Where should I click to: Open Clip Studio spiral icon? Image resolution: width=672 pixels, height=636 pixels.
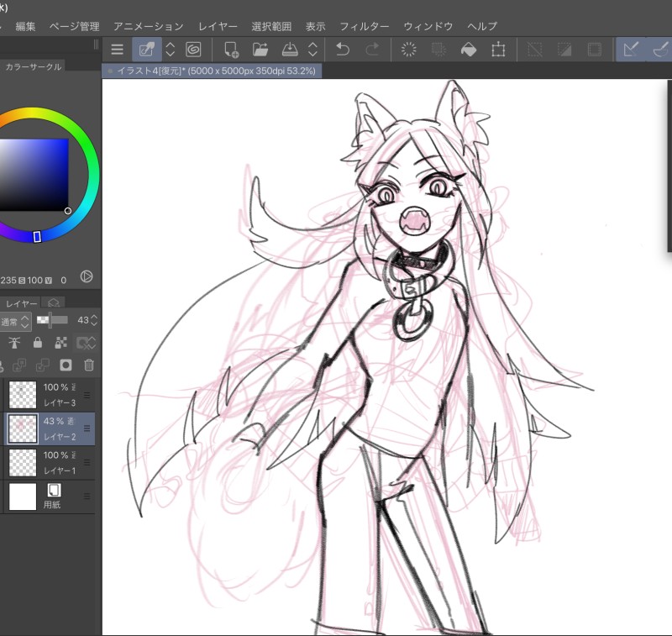193,50
